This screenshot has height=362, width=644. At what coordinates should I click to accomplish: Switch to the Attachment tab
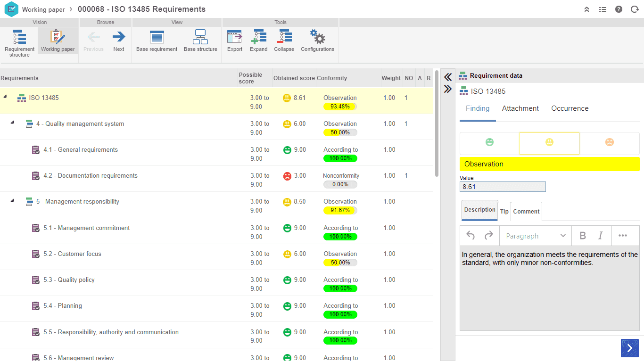pos(520,108)
